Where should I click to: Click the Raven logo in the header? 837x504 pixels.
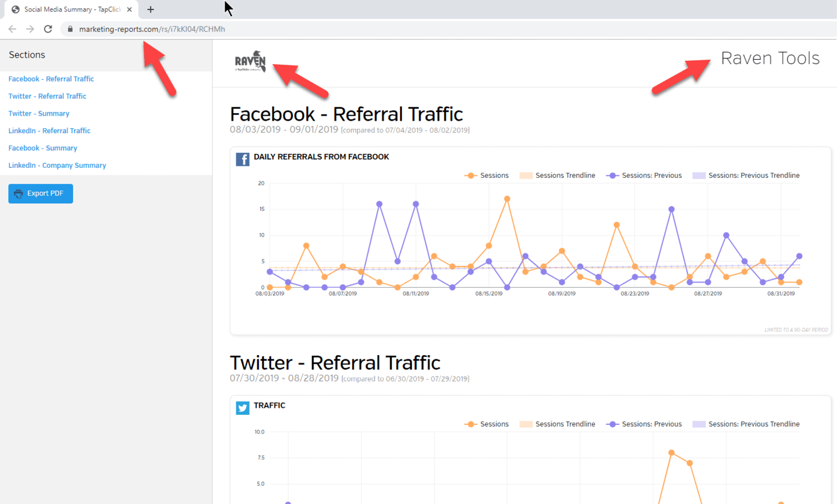point(250,62)
